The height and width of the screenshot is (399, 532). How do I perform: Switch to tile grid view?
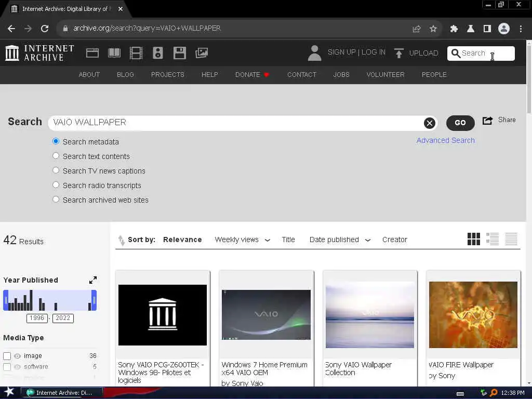(x=474, y=239)
